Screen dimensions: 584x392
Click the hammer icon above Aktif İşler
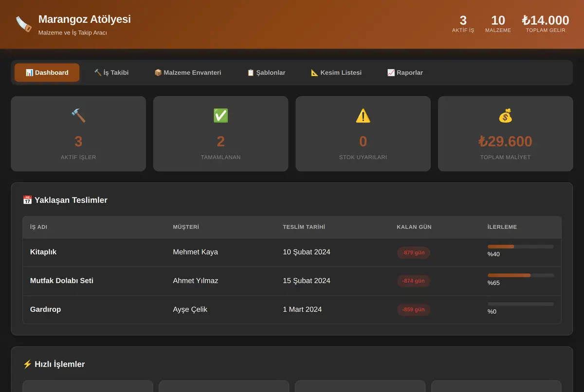(x=78, y=115)
